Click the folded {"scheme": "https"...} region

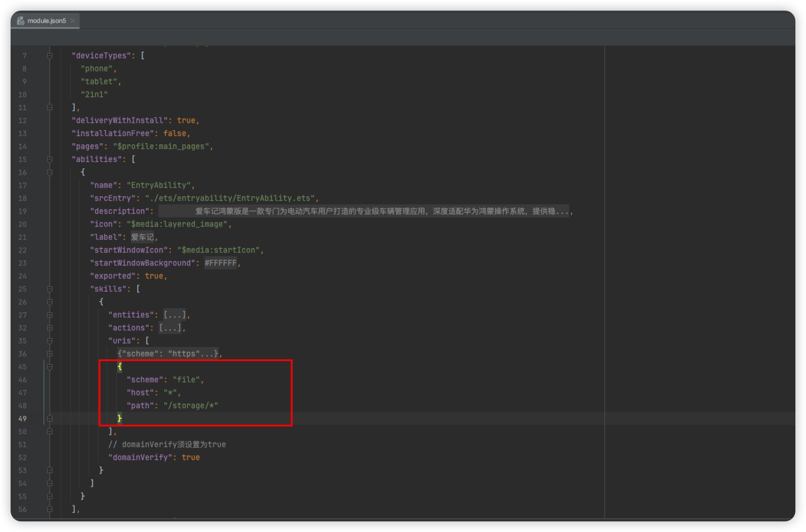[x=168, y=353]
